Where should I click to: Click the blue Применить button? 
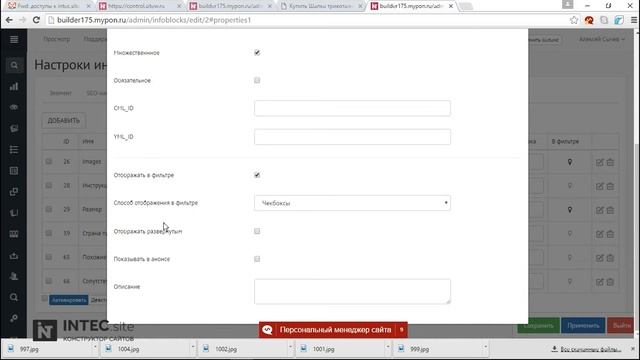point(583,326)
